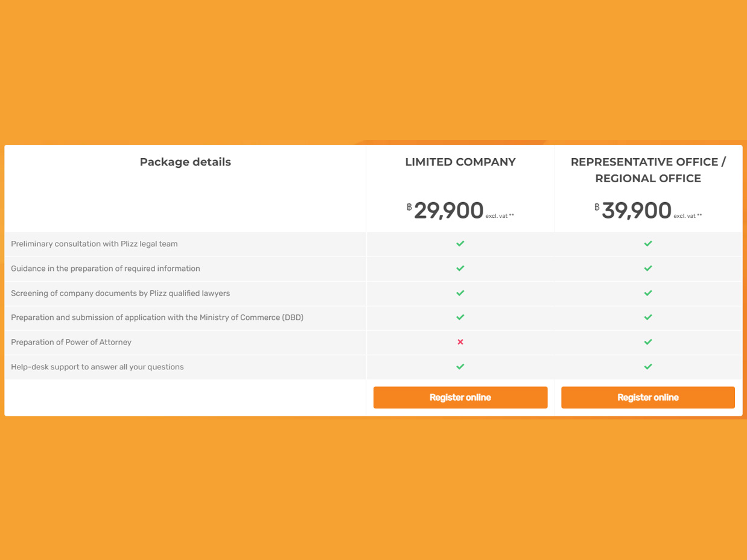Click the Preparation of Power of Attorney row label
Image resolution: width=747 pixels, height=560 pixels.
[71, 342]
